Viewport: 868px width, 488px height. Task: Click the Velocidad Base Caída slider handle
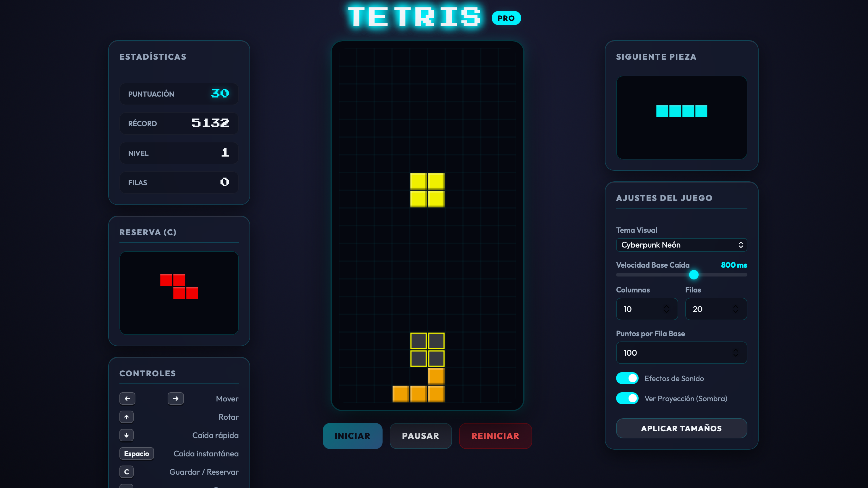pyautogui.click(x=694, y=275)
